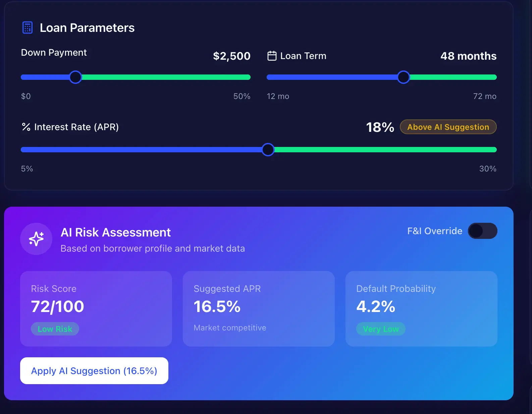
Task: Click the Risk Score card label
Action: (x=54, y=289)
